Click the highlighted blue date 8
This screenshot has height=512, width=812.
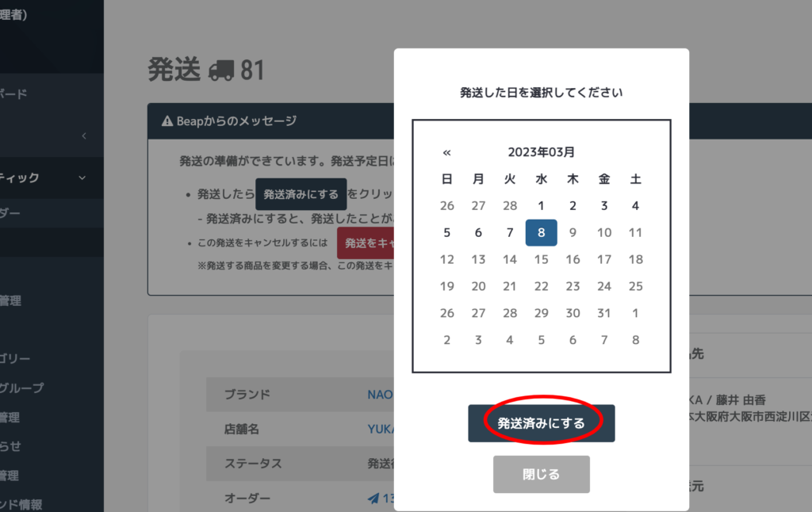(x=541, y=233)
